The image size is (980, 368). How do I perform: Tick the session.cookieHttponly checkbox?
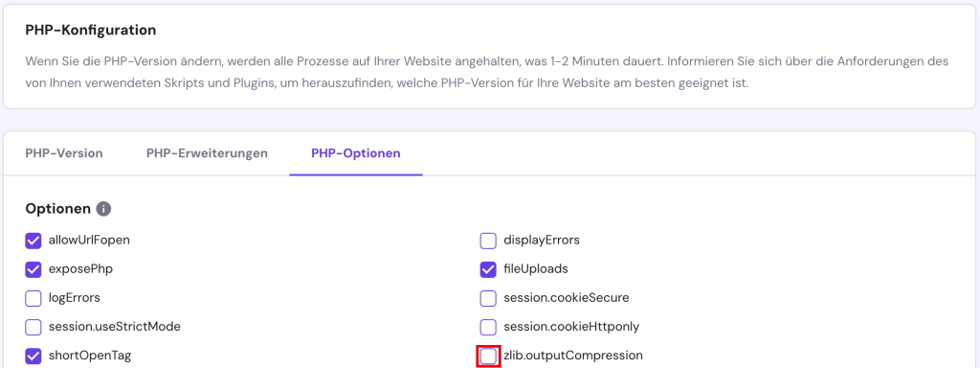[x=488, y=328]
